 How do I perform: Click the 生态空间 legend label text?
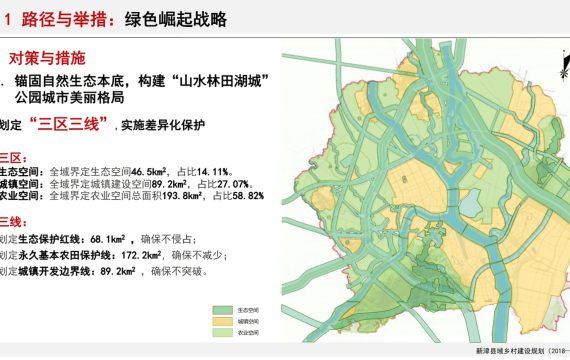point(248,311)
